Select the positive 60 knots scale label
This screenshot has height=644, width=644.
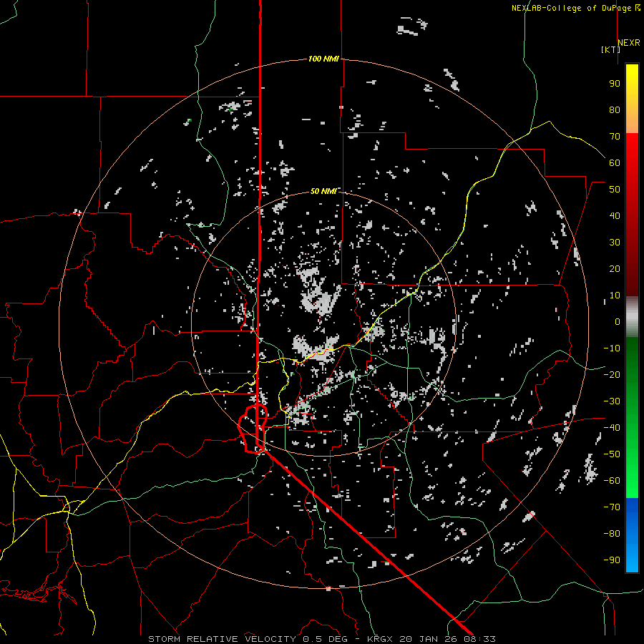(x=615, y=162)
